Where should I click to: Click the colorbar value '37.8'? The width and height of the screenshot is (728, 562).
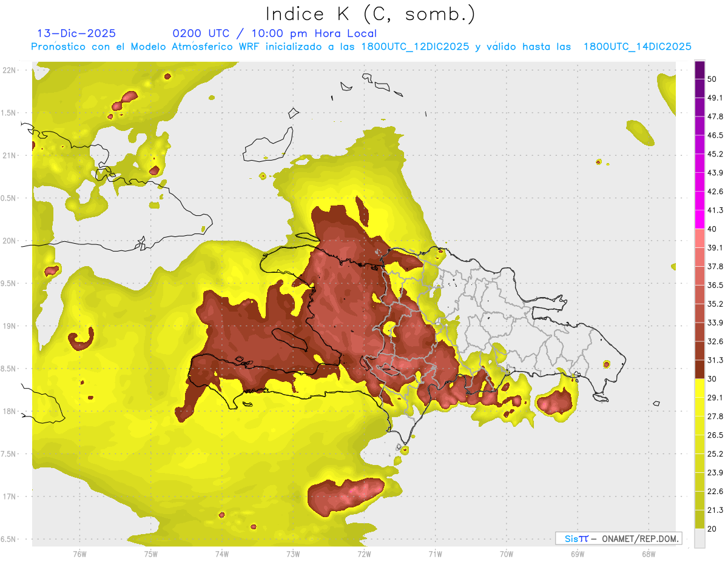coord(715,267)
